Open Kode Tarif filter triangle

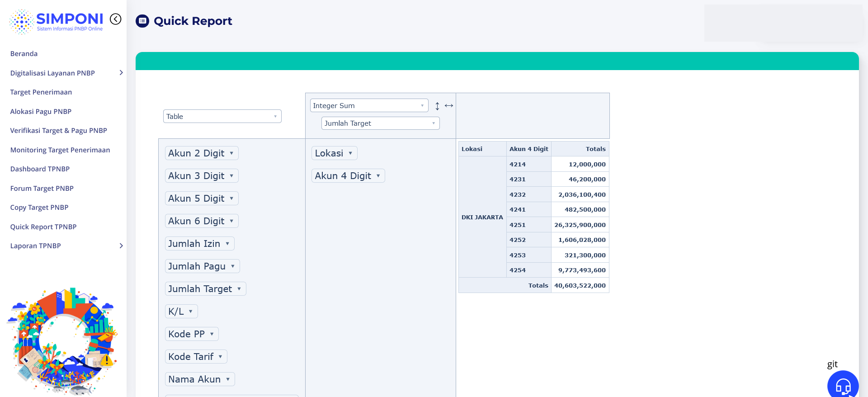pos(220,357)
